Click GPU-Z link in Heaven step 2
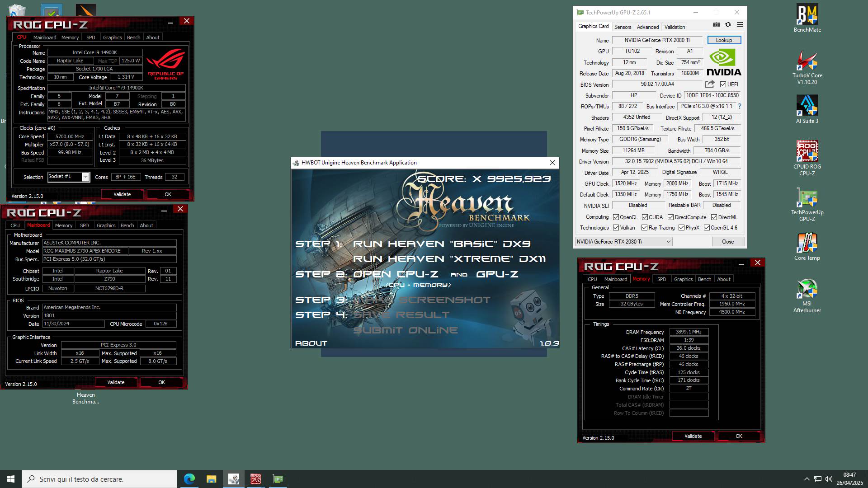868x488 pixels. point(497,274)
